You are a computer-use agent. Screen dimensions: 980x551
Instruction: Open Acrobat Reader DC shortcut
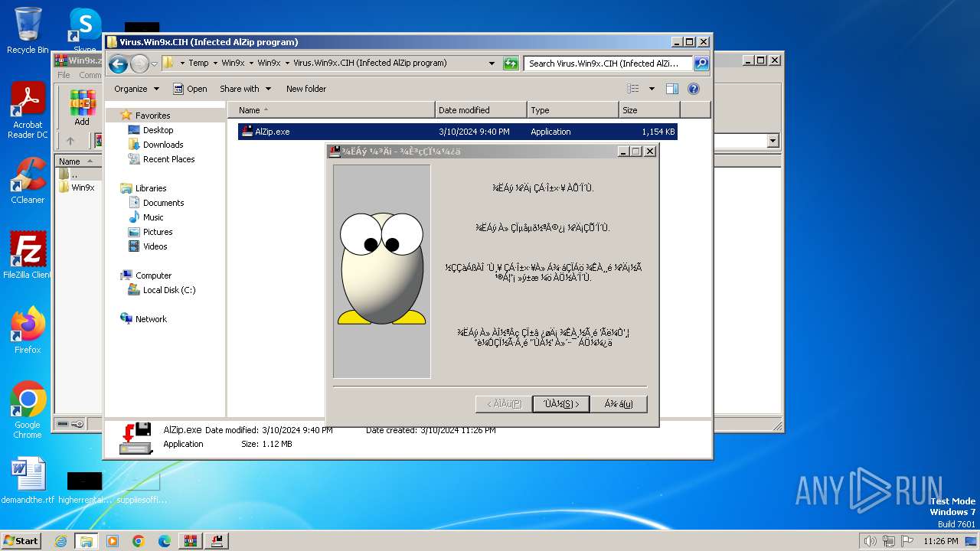28,111
